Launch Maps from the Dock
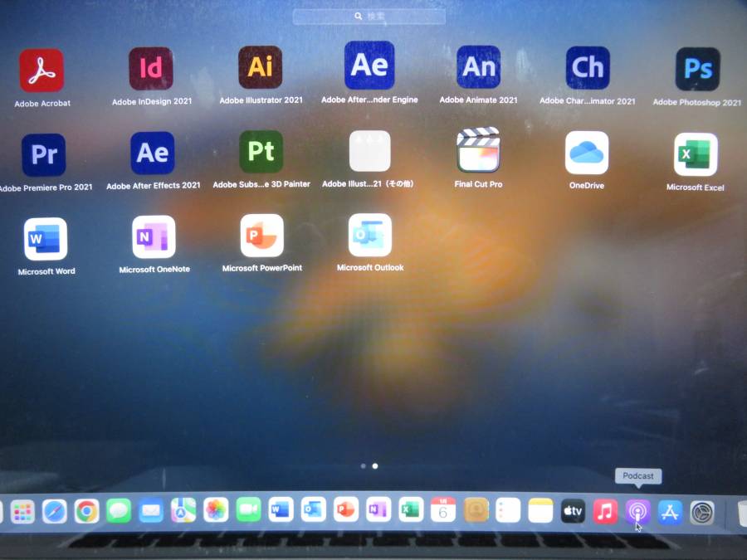Image resolution: width=747 pixels, height=560 pixels. (183, 510)
